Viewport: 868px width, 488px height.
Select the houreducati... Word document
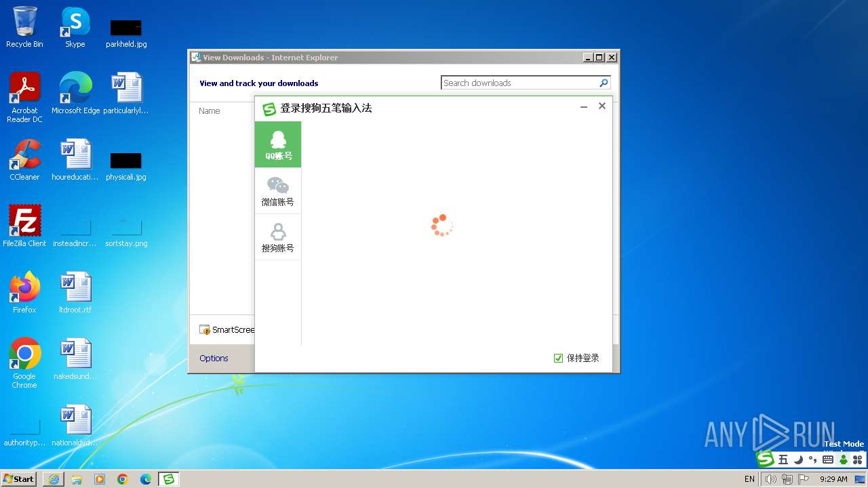[75, 161]
